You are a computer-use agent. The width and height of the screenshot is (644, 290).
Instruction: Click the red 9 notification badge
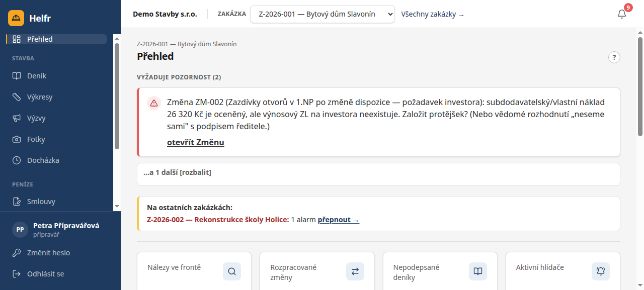[x=628, y=8]
